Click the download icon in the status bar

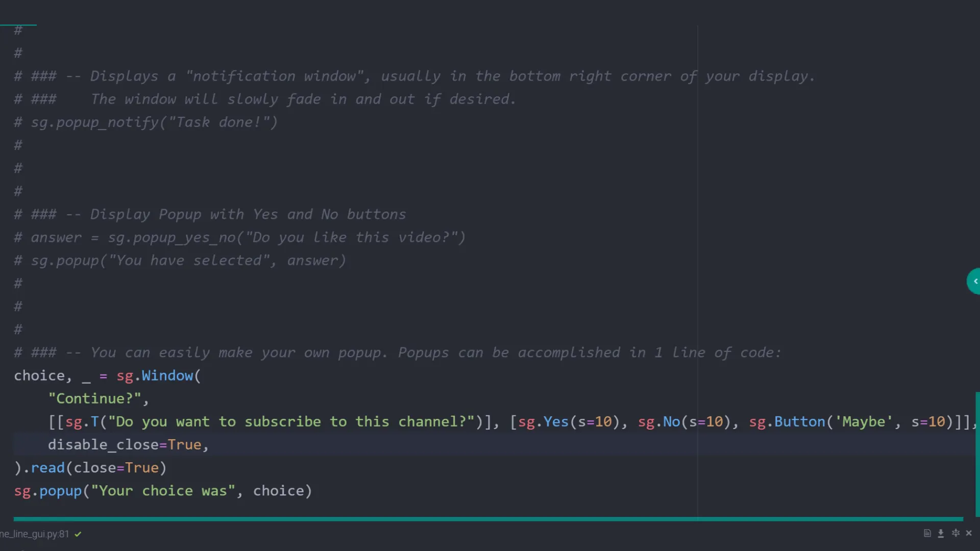[x=941, y=533]
